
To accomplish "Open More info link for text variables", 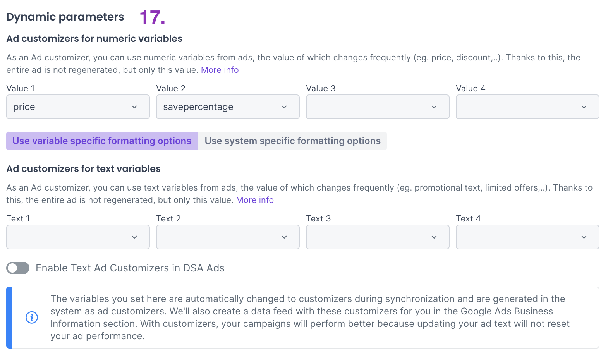I will 255,200.
